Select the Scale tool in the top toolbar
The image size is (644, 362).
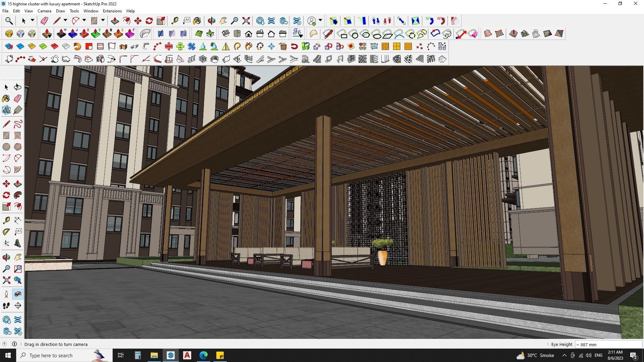click(161, 21)
